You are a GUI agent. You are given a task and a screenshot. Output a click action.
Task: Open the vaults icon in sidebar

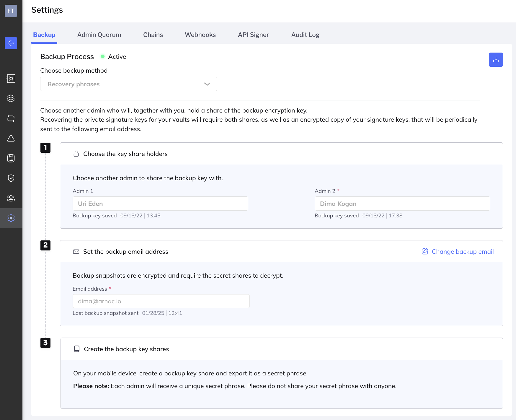coord(11,79)
